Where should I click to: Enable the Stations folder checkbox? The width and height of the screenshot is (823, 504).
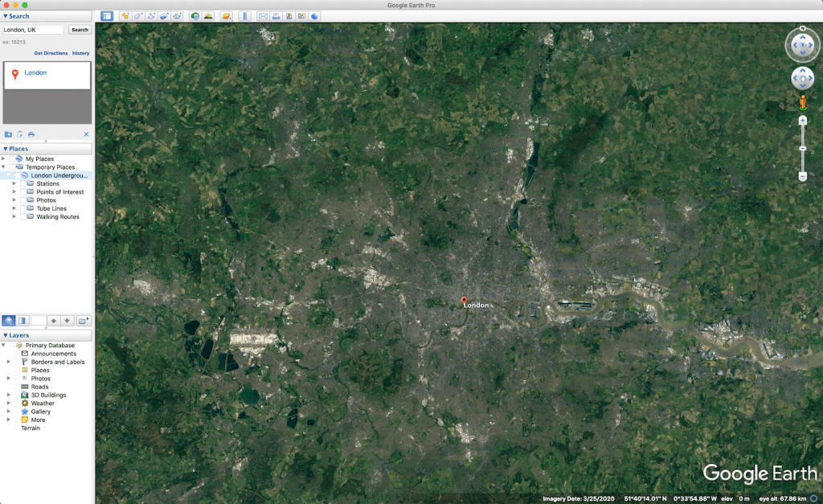[x=23, y=184]
